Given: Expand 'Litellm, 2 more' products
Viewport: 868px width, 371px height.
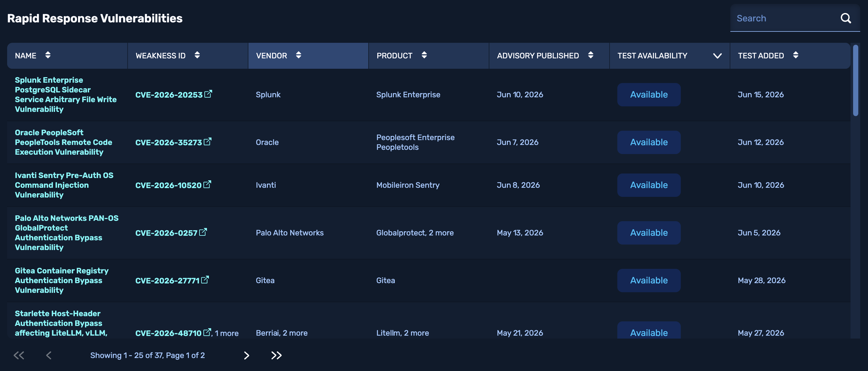Looking at the screenshot, I should pos(402,333).
